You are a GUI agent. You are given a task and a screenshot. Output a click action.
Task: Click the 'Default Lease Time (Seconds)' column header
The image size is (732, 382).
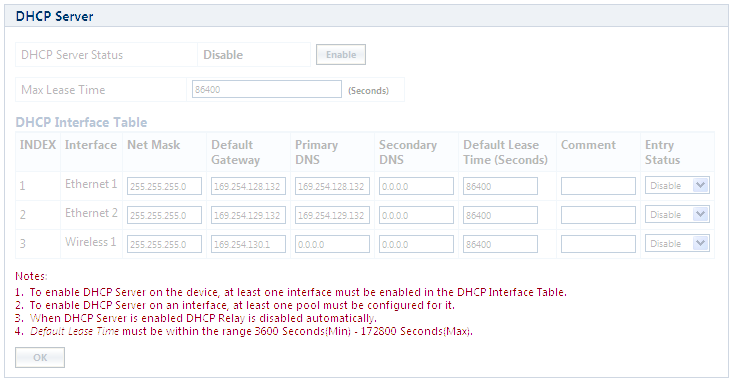(506, 152)
